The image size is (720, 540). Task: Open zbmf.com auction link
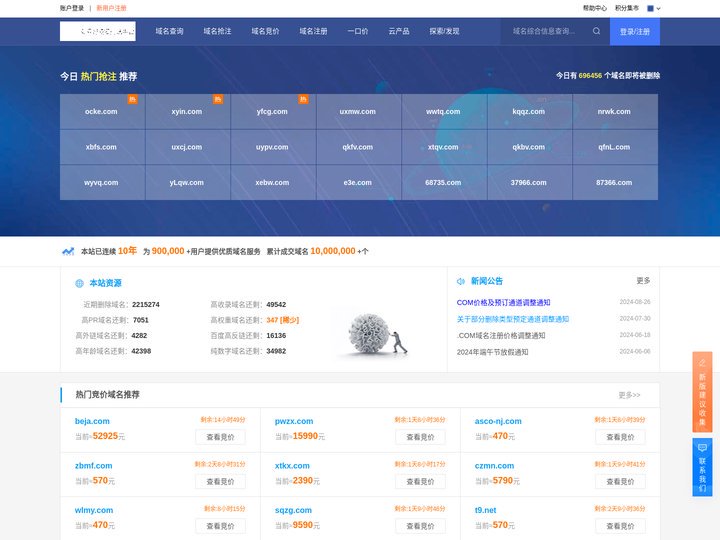click(x=94, y=466)
